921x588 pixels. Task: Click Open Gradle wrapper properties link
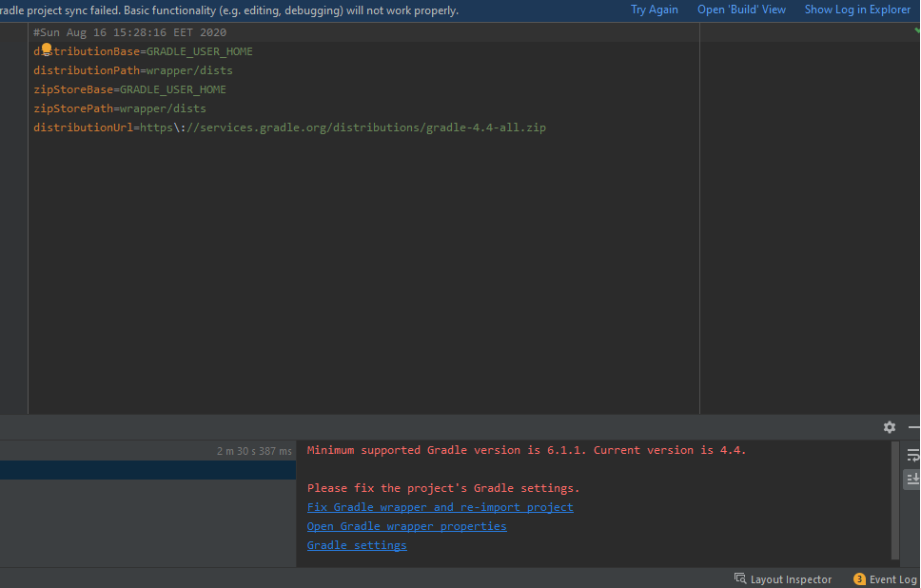click(406, 526)
